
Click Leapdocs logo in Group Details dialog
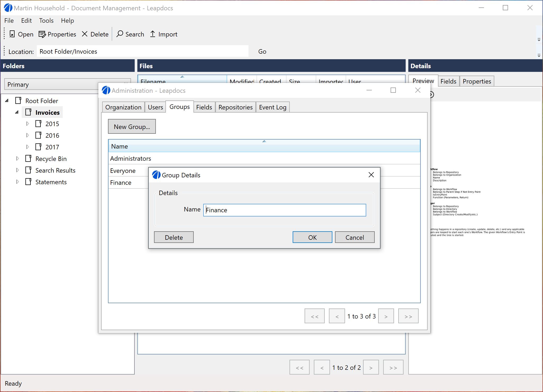pyautogui.click(x=156, y=175)
